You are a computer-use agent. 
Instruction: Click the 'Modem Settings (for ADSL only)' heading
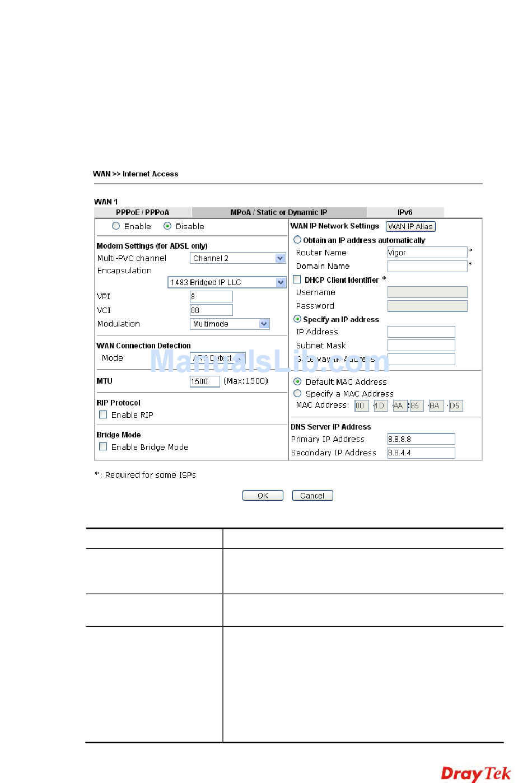(x=152, y=246)
